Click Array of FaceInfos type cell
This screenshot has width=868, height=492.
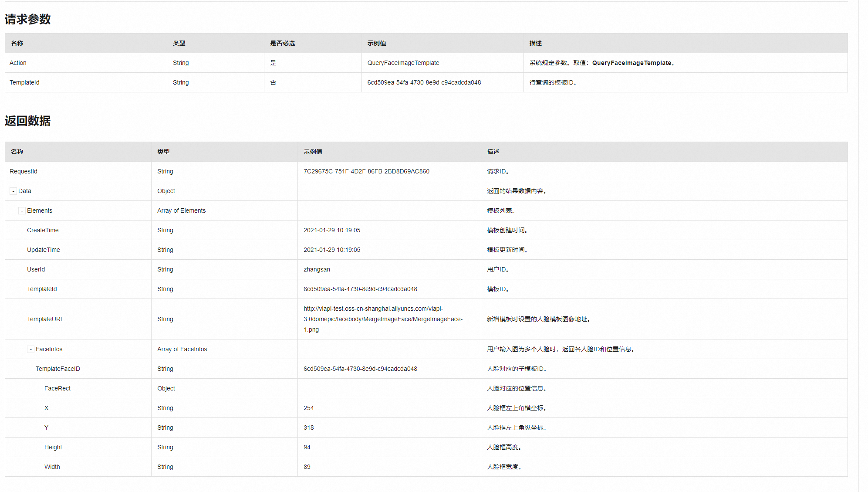pyautogui.click(x=182, y=349)
